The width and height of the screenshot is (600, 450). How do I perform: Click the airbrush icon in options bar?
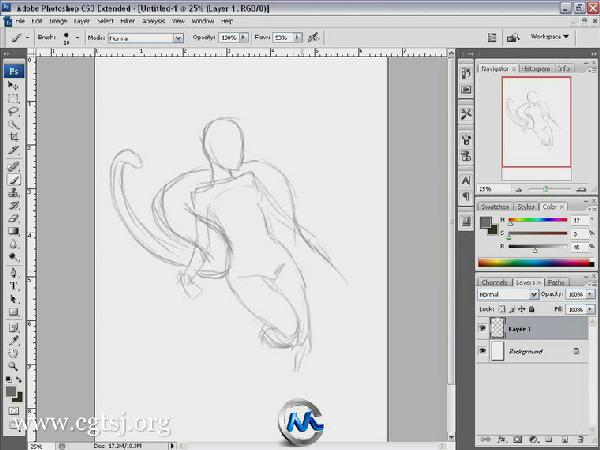tap(314, 37)
